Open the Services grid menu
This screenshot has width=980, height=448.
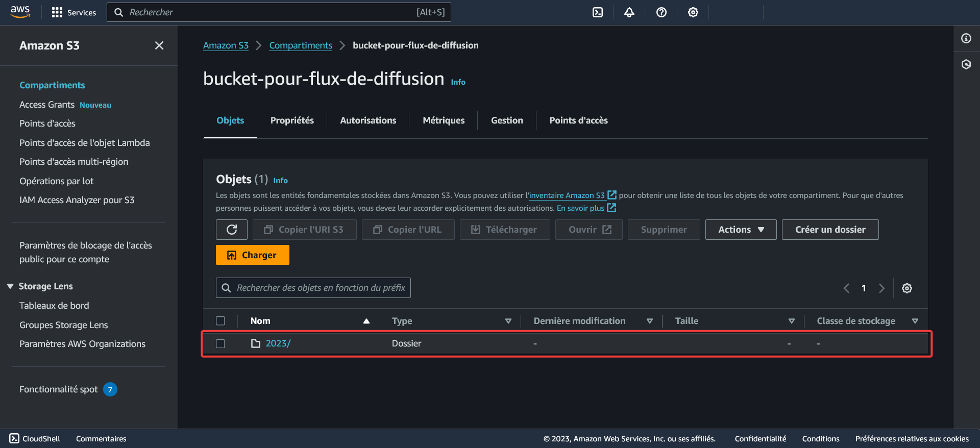pyautogui.click(x=73, y=12)
